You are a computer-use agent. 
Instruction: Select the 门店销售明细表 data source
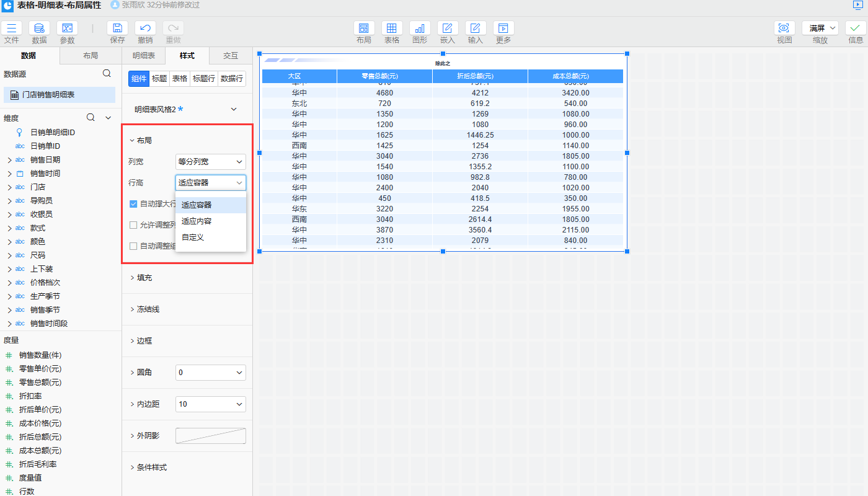pyautogui.click(x=48, y=95)
